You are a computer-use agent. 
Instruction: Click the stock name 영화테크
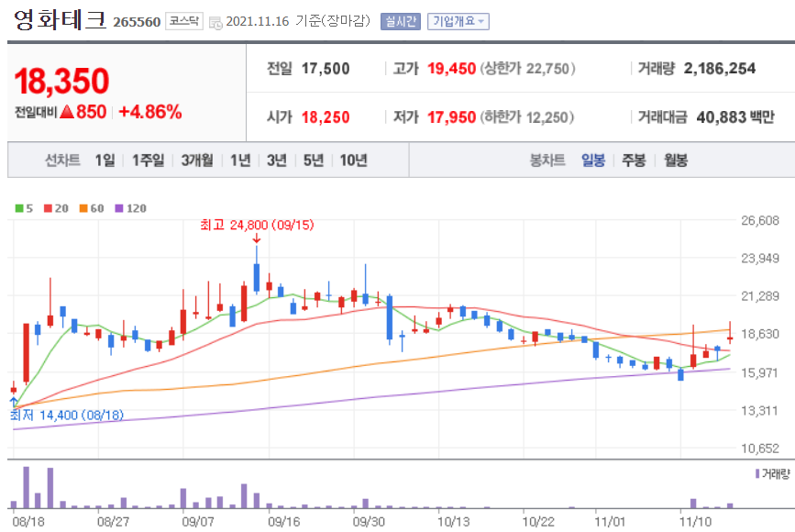[61, 20]
